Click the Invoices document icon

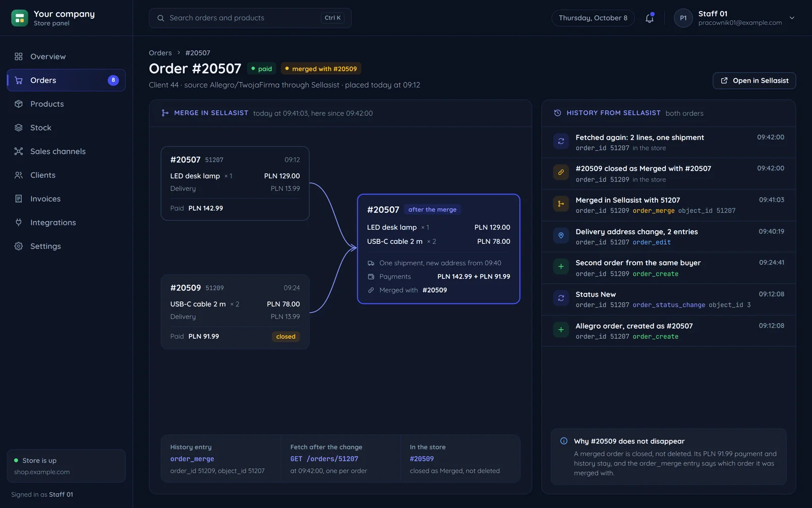(x=19, y=199)
